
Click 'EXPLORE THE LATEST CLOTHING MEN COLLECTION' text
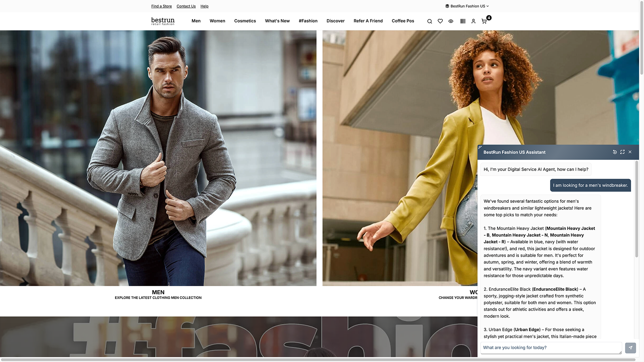click(158, 298)
